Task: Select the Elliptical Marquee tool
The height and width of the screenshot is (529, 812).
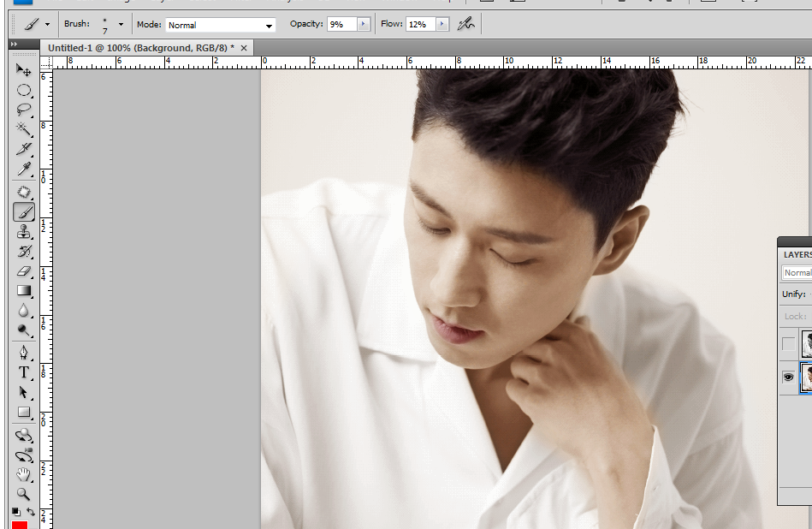Action: [23, 90]
